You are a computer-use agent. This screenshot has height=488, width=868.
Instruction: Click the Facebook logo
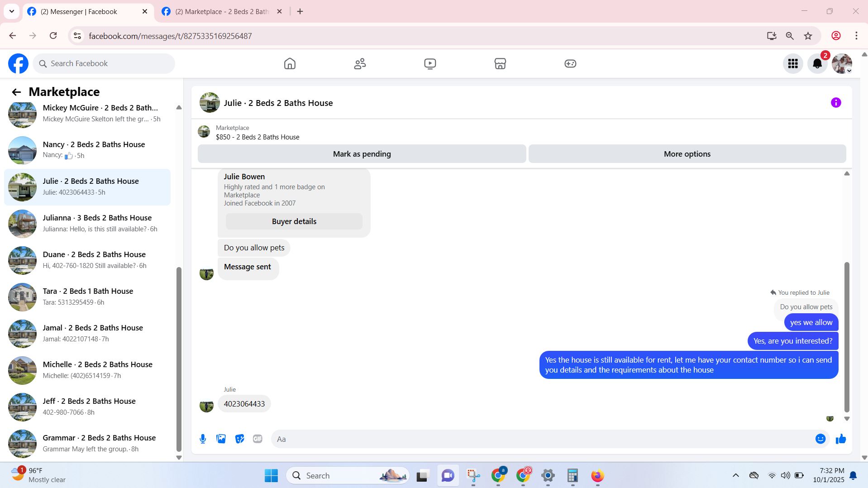(18, 64)
